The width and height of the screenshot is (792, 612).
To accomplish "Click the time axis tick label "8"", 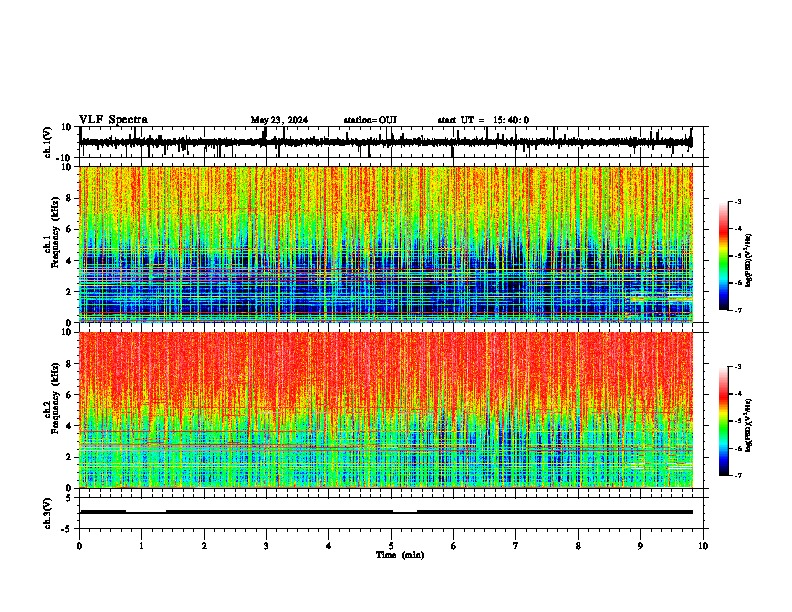I will click(x=578, y=546).
